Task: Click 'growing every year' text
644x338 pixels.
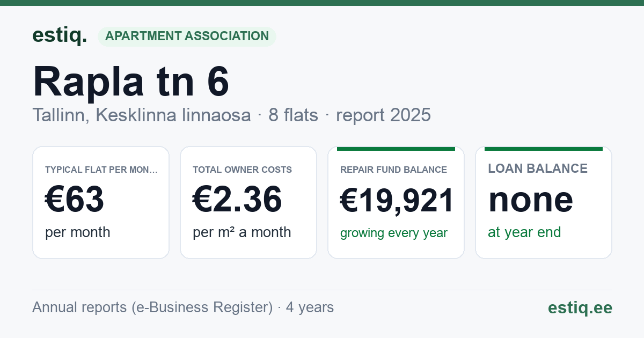Action: point(394,233)
